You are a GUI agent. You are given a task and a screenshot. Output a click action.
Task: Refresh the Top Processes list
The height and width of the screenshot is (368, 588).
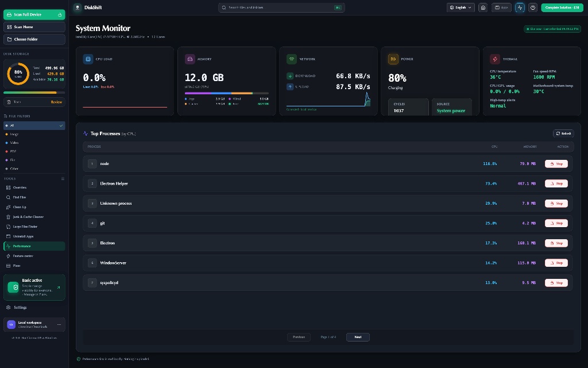[x=563, y=133]
